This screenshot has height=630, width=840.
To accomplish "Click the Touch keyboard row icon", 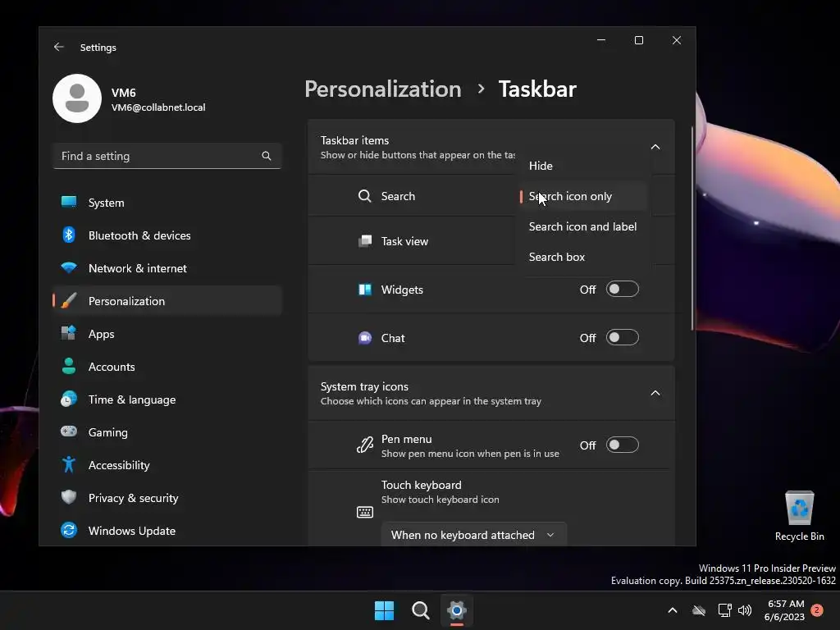I will tap(365, 512).
